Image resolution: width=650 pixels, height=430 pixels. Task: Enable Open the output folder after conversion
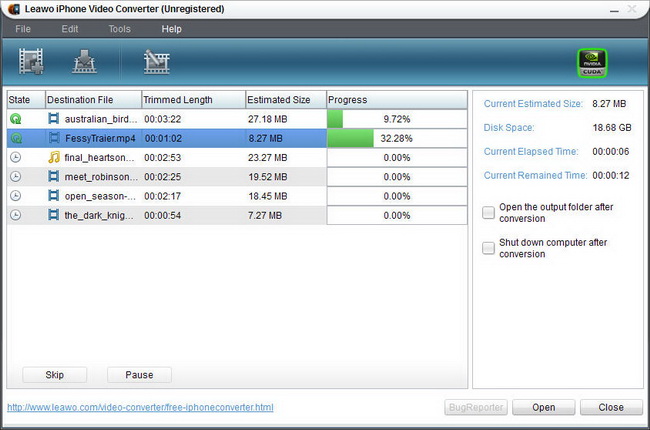coord(488,212)
